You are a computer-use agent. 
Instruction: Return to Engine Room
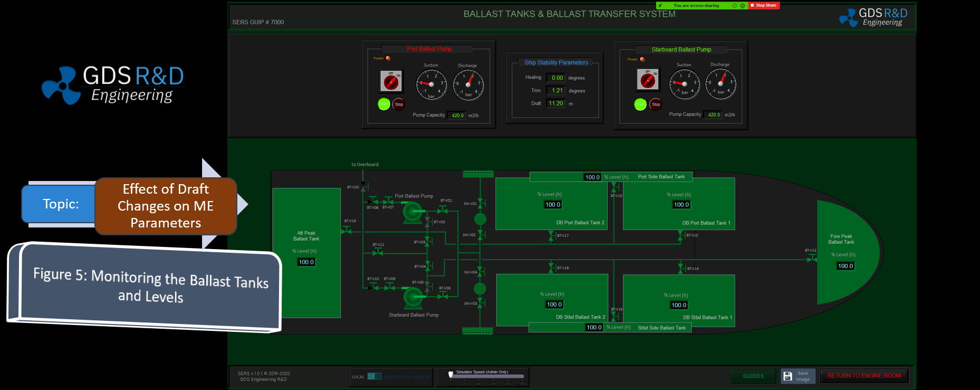point(863,376)
